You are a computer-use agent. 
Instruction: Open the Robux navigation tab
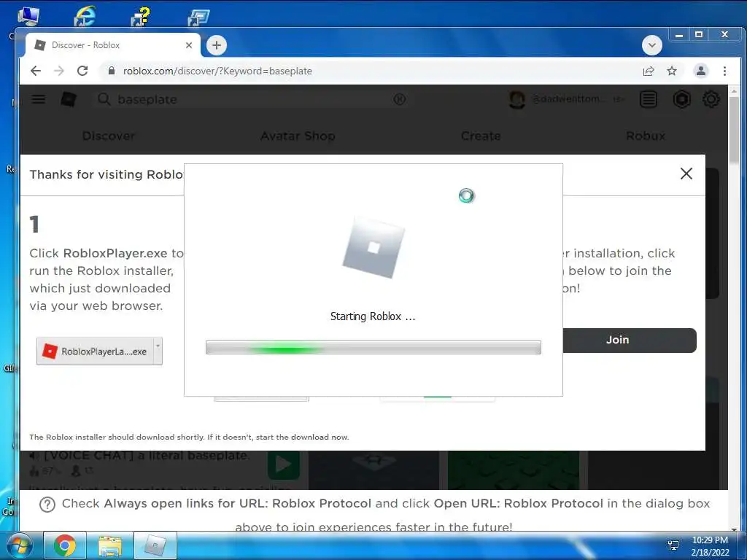(x=646, y=136)
